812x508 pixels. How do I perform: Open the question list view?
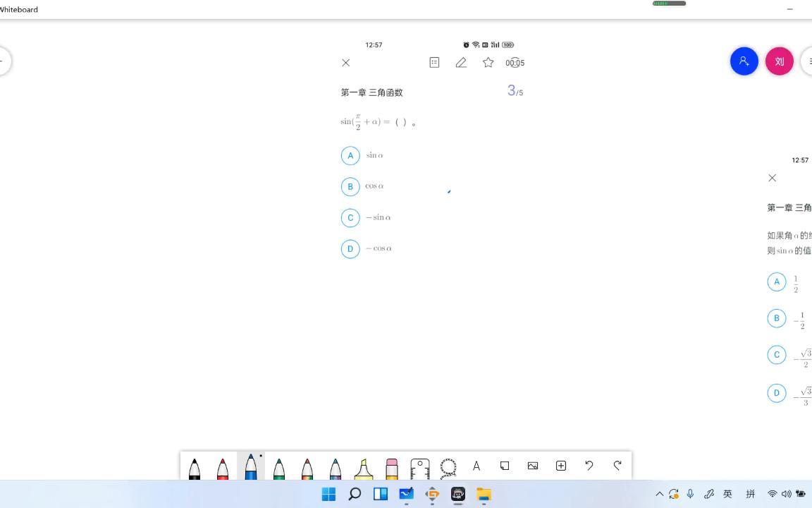(x=434, y=62)
